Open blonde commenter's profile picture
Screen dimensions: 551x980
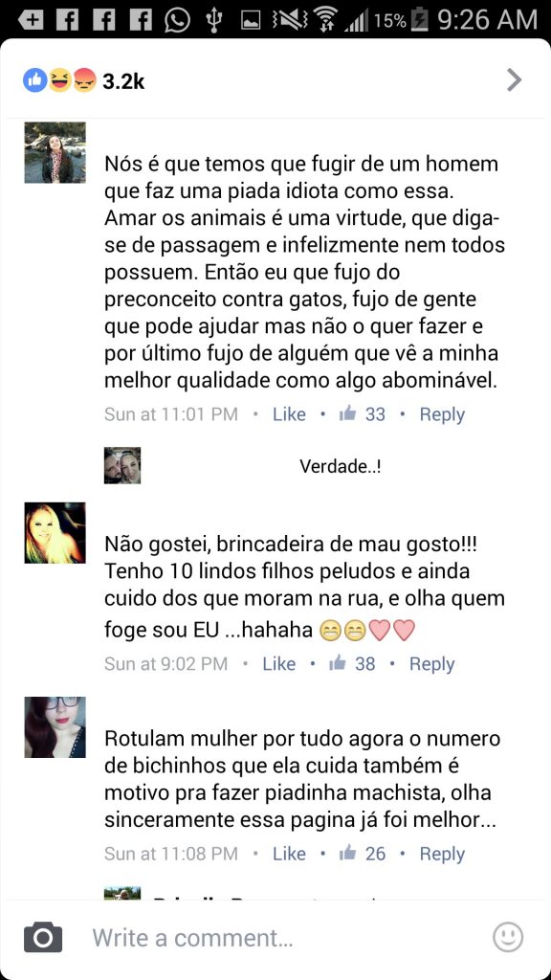click(55, 532)
